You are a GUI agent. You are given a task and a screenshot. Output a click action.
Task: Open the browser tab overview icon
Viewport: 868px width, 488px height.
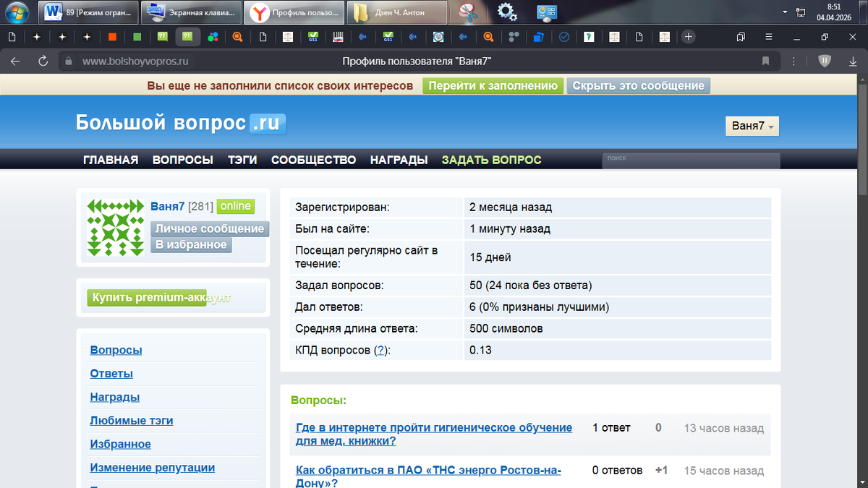click(741, 37)
